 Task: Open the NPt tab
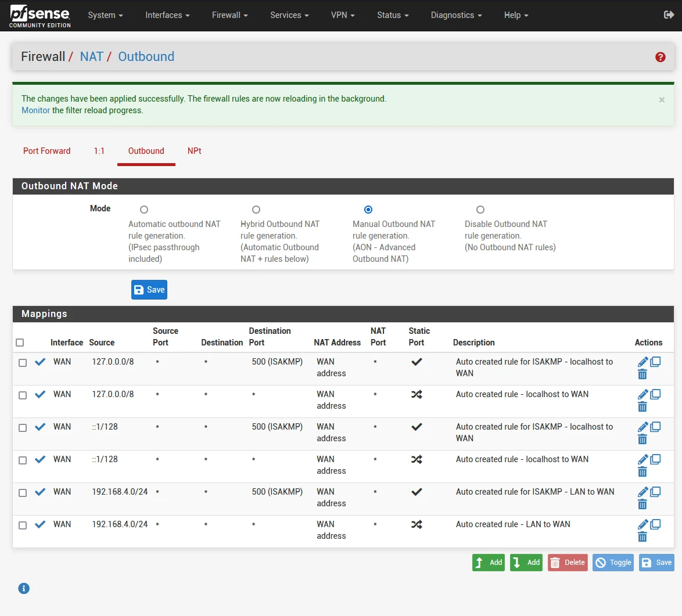pyautogui.click(x=194, y=151)
